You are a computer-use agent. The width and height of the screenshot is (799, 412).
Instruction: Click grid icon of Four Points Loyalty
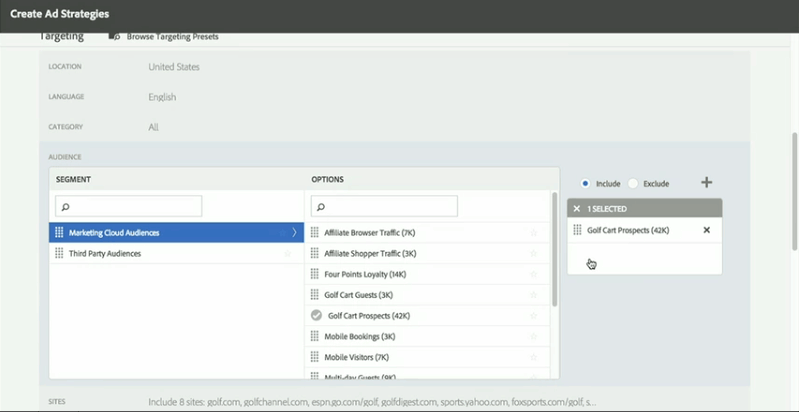(315, 274)
